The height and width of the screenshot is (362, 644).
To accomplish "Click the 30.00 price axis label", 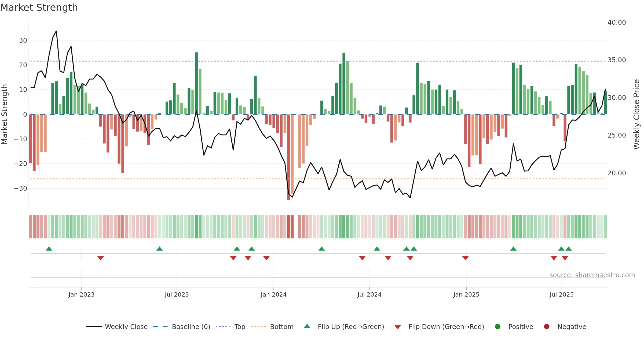I will tap(617, 98).
